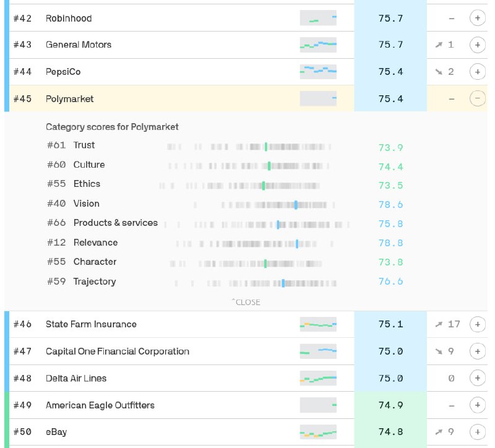Select the Polymarket company name

[69, 99]
